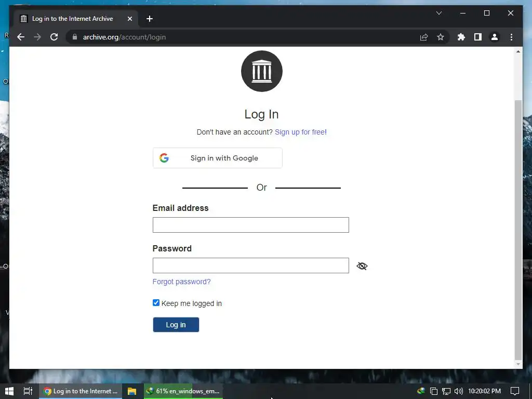Open the volume control tray icon
The height and width of the screenshot is (399, 532).
point(458,391)
